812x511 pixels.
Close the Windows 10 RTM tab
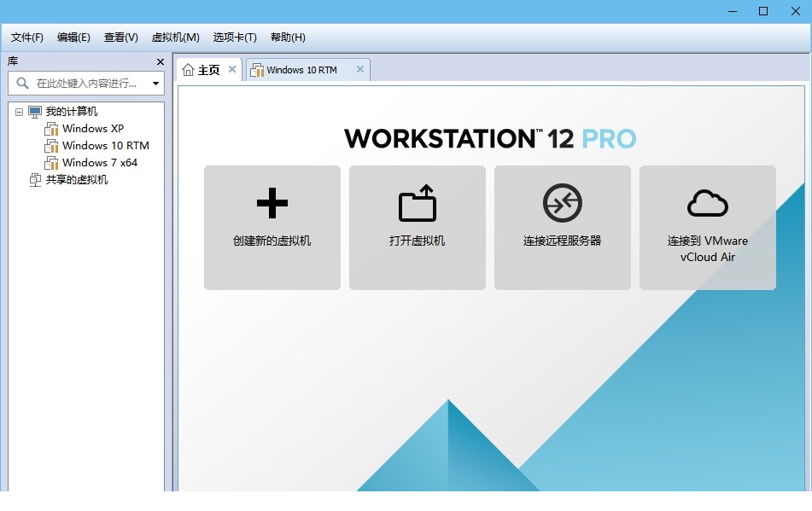(x=360, y=69)
